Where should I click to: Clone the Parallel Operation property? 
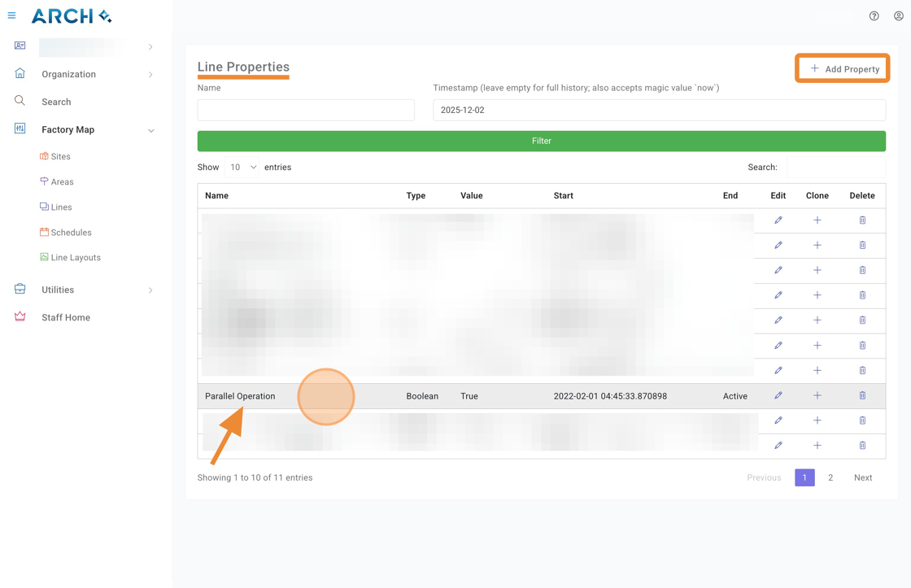tap(817, 396)
